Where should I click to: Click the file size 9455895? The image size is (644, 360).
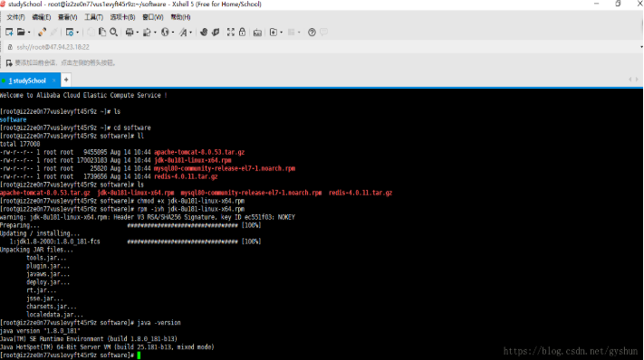coord(95,152)
